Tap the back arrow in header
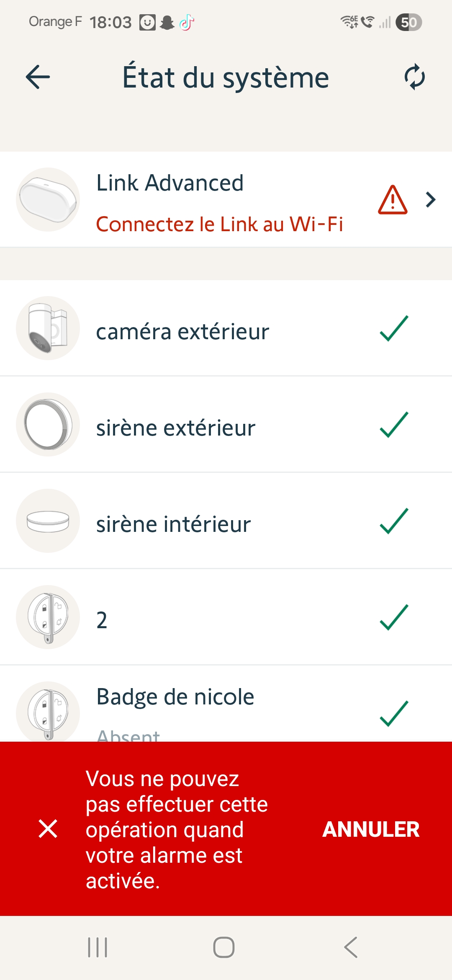This screenshot has width=452, height=980. [x=38, y=77]
